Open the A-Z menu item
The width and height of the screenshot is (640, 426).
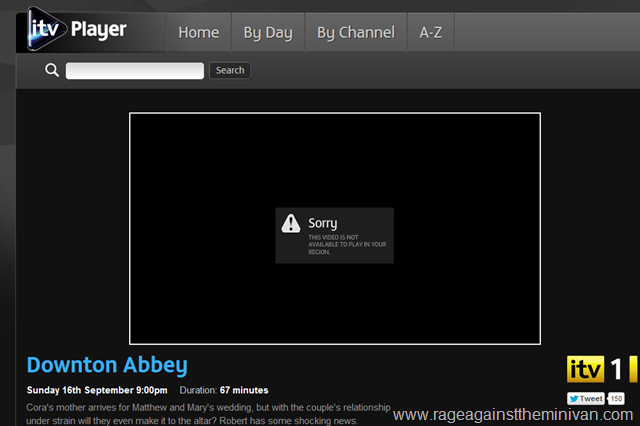[431, 32]
